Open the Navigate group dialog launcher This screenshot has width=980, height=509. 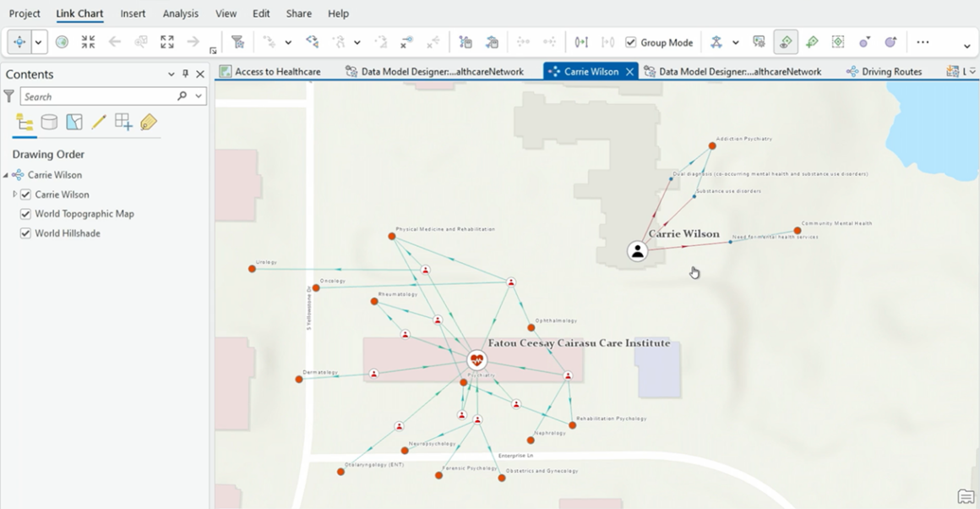click(x=213, y=51)
